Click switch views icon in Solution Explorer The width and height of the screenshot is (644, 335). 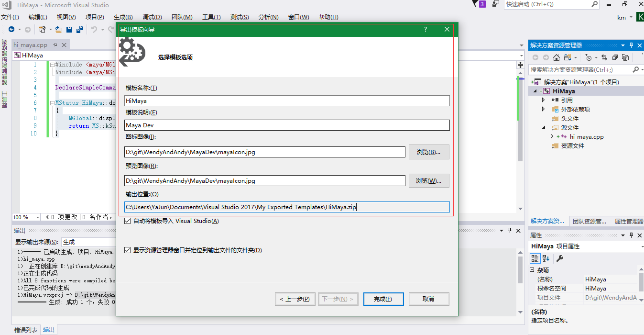pos(568,57)
